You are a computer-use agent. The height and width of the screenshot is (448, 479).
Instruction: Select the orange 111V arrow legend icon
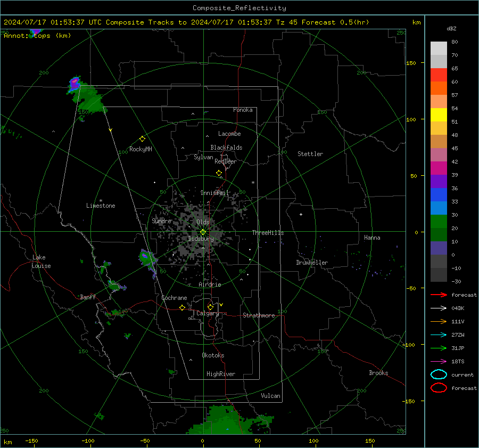[439, 321]
